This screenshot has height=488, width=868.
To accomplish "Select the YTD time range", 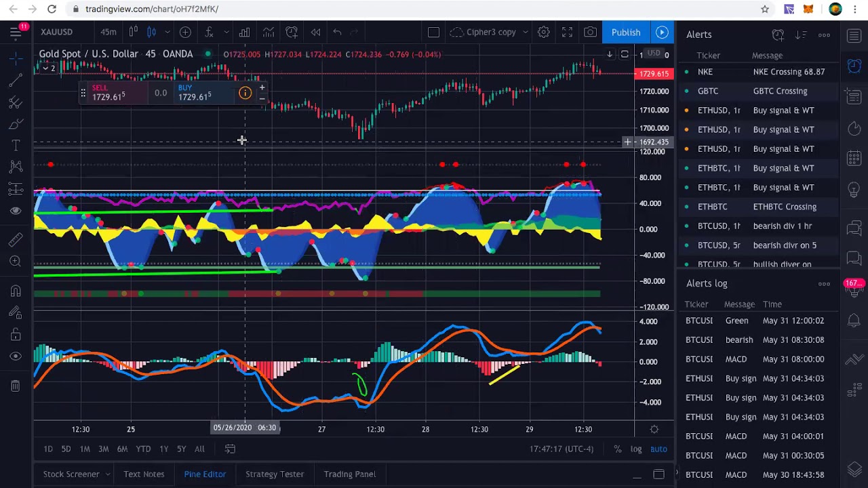I will (143, 449).
